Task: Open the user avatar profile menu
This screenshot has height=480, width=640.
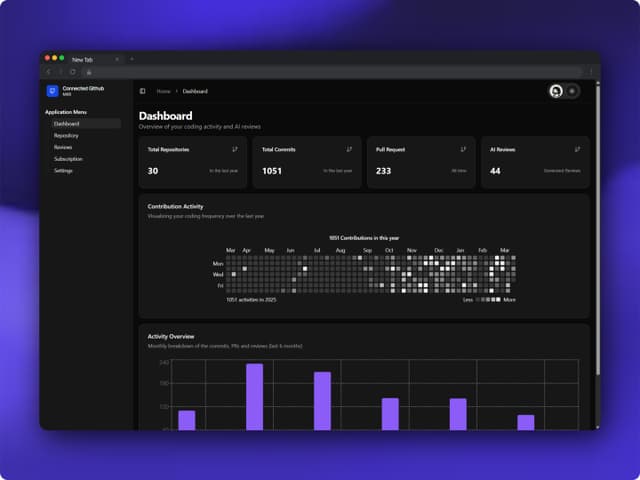Action: pyautogui.click(x=556, y=91)
